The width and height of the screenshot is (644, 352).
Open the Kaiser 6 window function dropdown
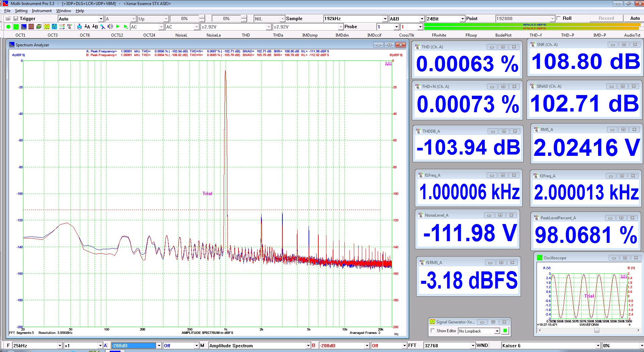pos(598,345)
